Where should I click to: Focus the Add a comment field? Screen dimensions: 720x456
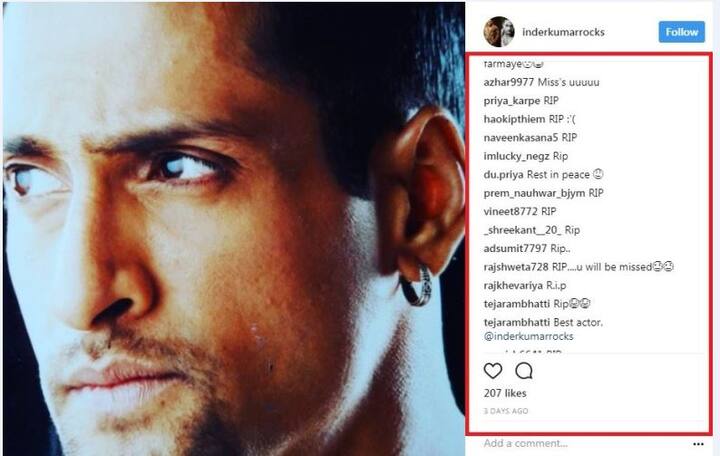(583, 444)
